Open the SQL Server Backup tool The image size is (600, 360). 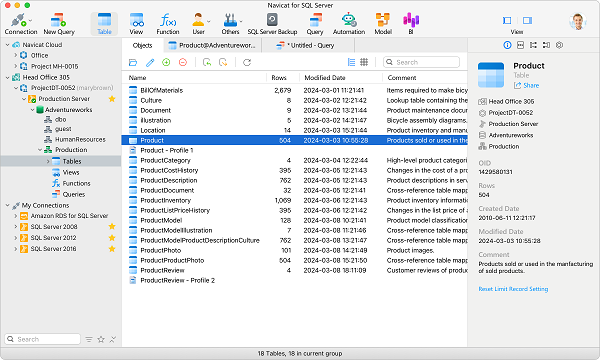pos(272,20)
